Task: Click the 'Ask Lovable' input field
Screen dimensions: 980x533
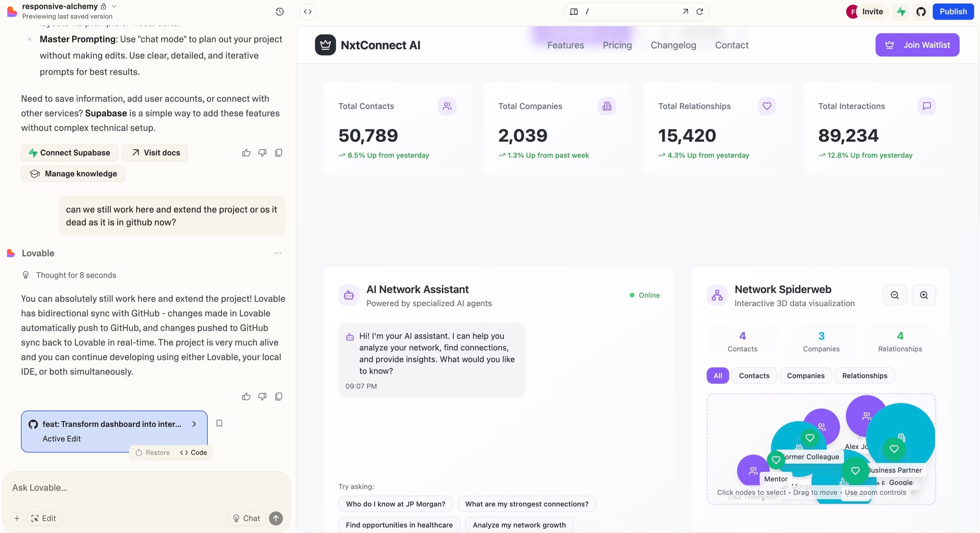Action: pos(147,487)
